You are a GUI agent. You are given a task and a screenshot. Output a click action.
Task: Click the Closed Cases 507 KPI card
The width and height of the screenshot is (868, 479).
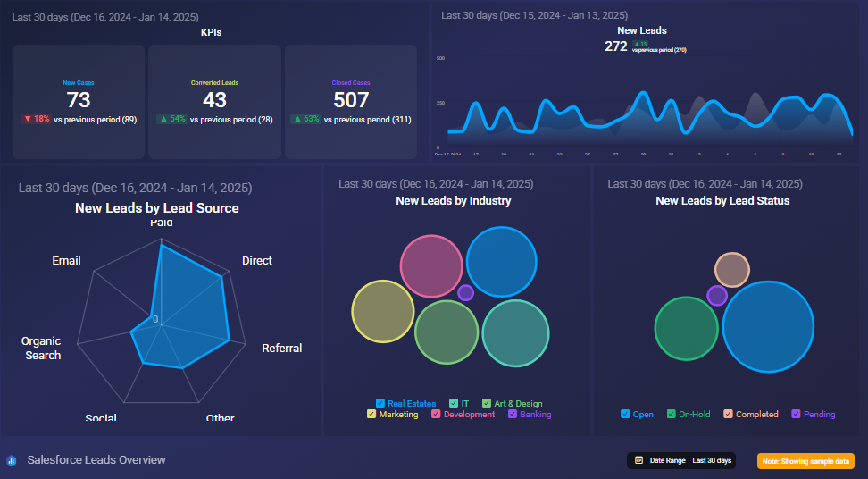351,102
